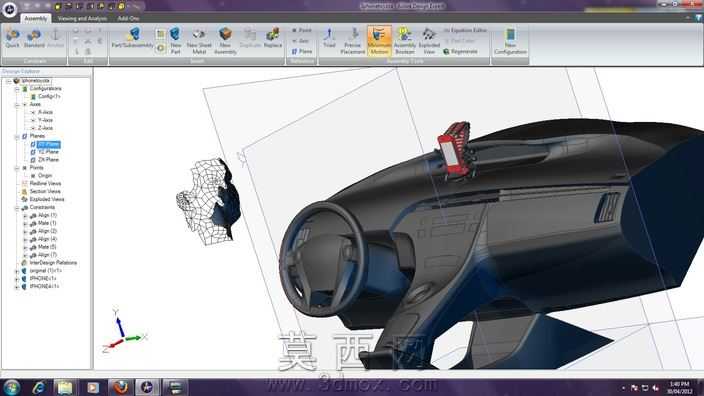The height and width of the screenshot is (396, 704).
Task: Open Firefox from the taskbar
Action: pos(120,387)
